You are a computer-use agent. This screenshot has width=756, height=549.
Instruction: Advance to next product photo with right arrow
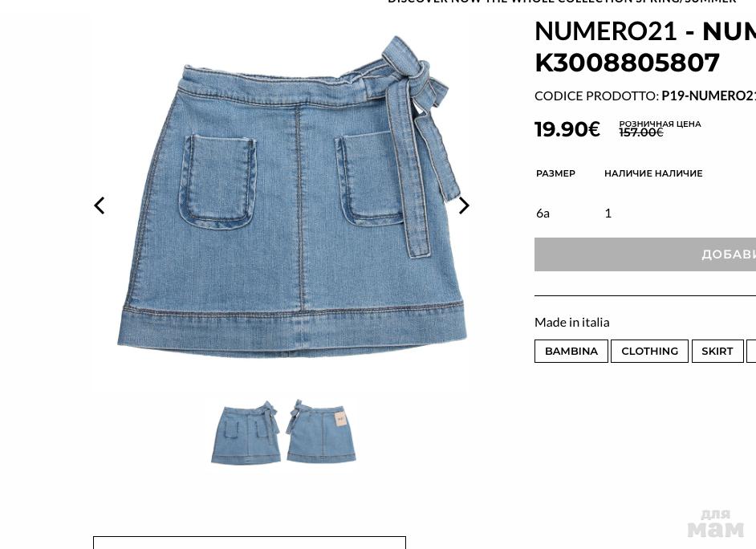click(464, 205)
